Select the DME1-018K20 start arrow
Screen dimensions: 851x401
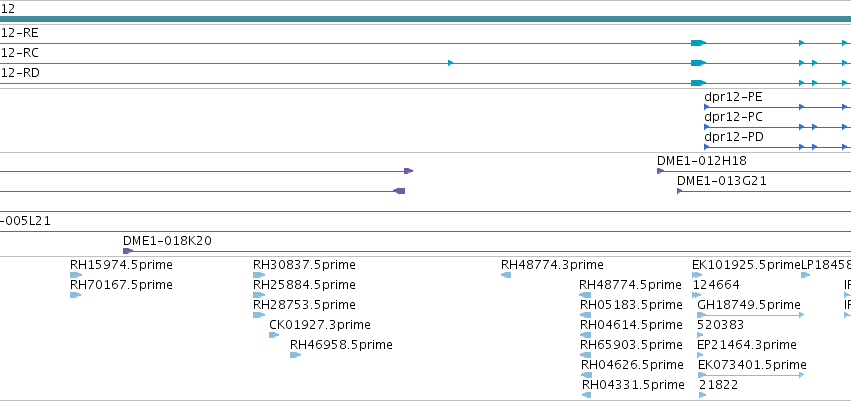pos(128,251)
